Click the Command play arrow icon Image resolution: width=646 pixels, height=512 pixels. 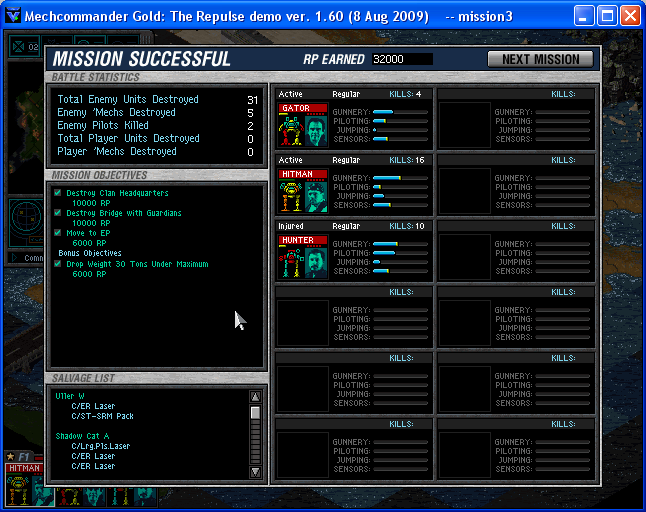tap(15, 257)
